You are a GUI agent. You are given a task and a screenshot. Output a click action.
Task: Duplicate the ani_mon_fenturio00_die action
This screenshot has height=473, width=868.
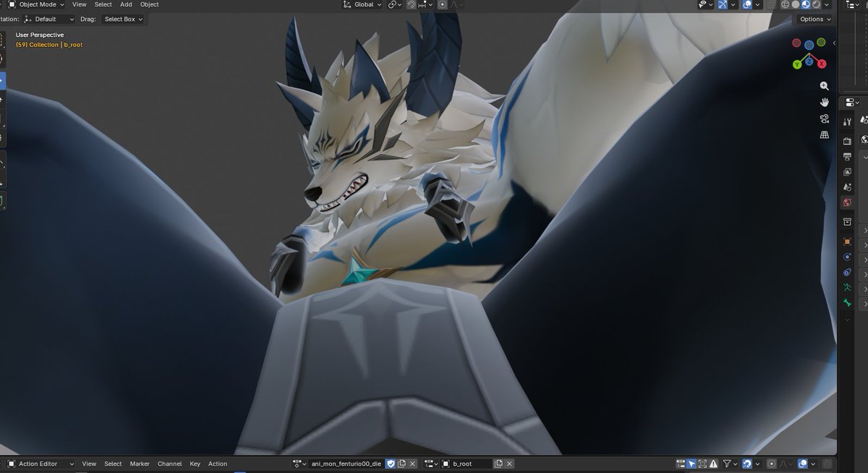[x=401, y=464]
